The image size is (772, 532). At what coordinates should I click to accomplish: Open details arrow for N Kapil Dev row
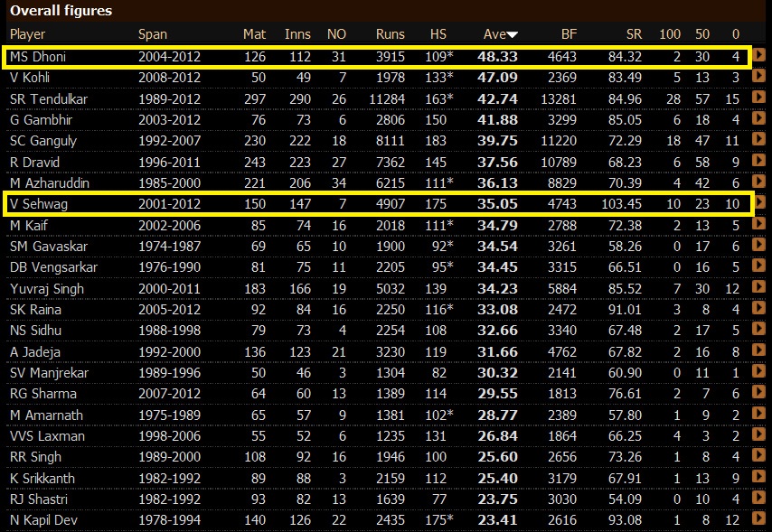pos(758,518)
